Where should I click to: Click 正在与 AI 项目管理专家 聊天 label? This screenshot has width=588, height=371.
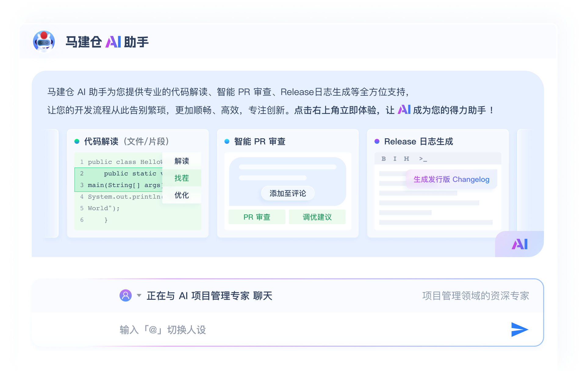click(209, 295)
